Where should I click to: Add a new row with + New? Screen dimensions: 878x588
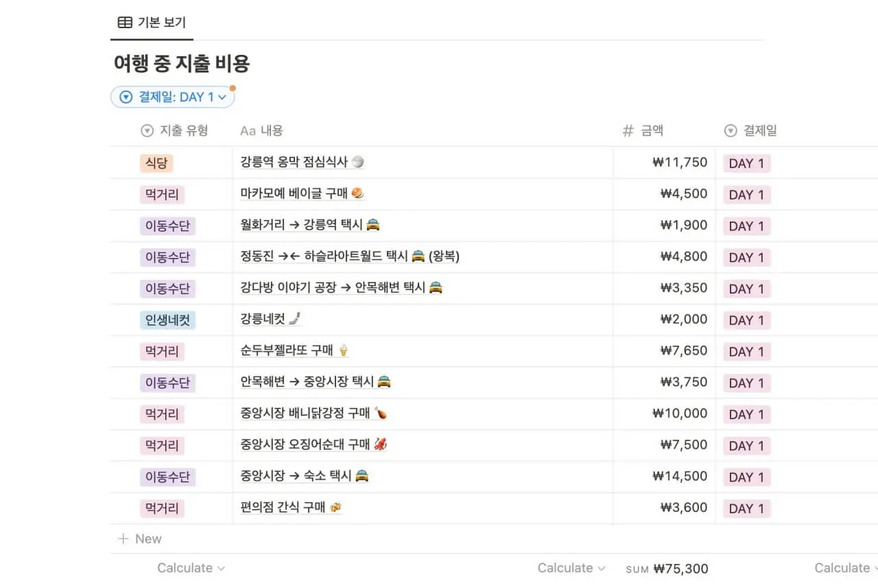tap(140, 539)
